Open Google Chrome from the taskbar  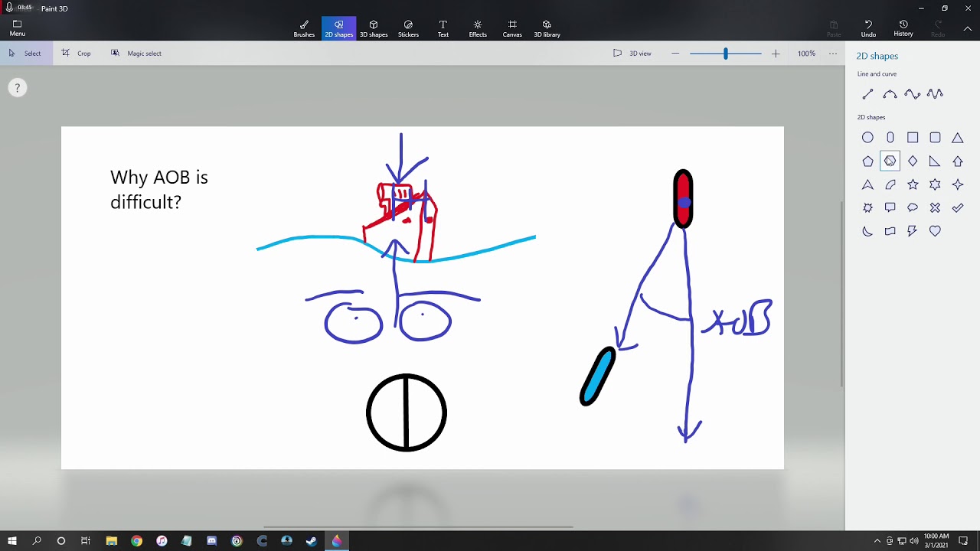click(136, 541)
